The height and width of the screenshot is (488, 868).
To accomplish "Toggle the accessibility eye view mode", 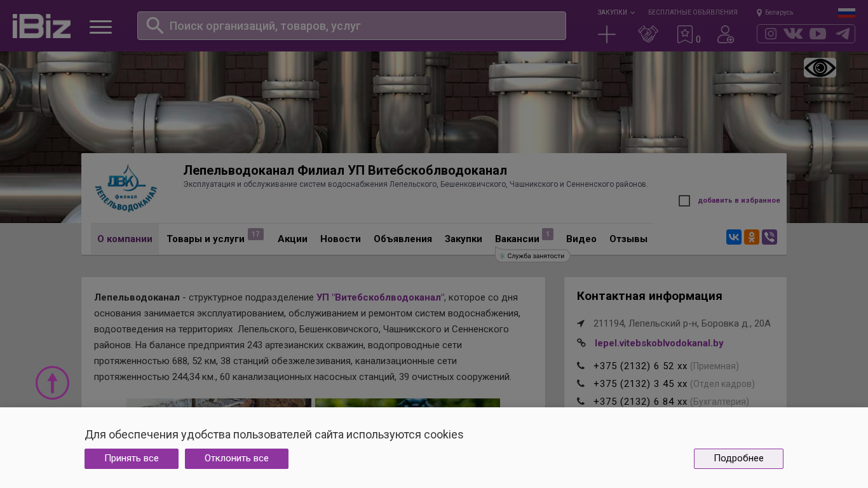I will click(x=820, y=68).
